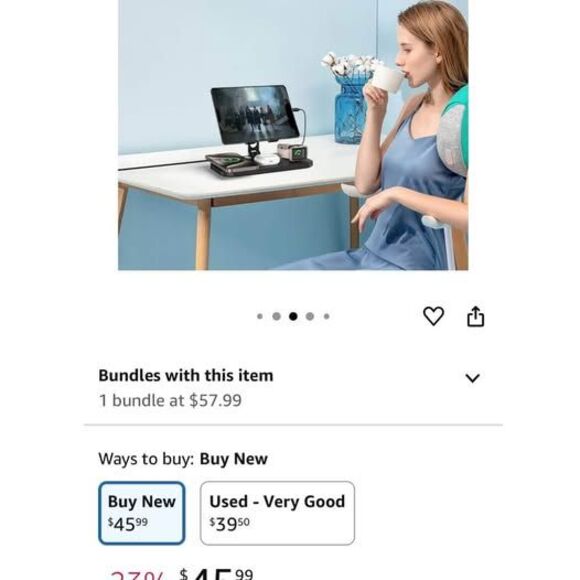Tap the Ways to buy label
The height and width of the screenshot is (580, 580).
tap(146, 459)
